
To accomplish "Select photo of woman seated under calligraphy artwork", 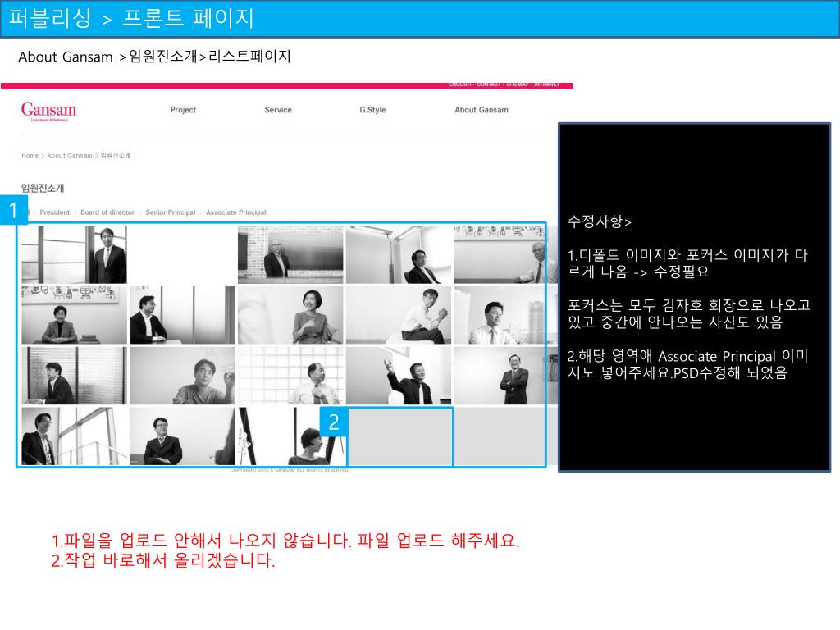I will (x=74, y=315).
